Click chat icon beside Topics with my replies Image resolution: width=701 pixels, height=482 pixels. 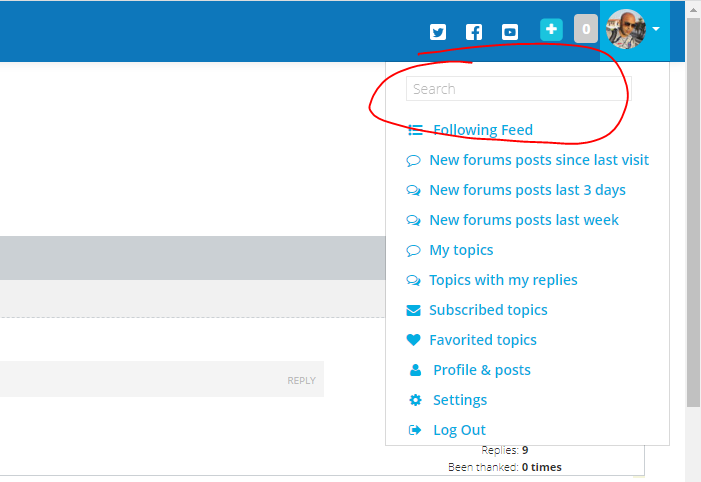tap(413, 280)
